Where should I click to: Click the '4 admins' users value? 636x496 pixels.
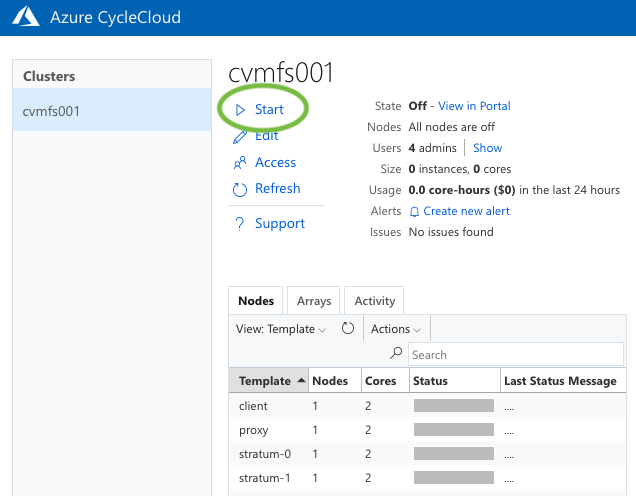point(432,148)
